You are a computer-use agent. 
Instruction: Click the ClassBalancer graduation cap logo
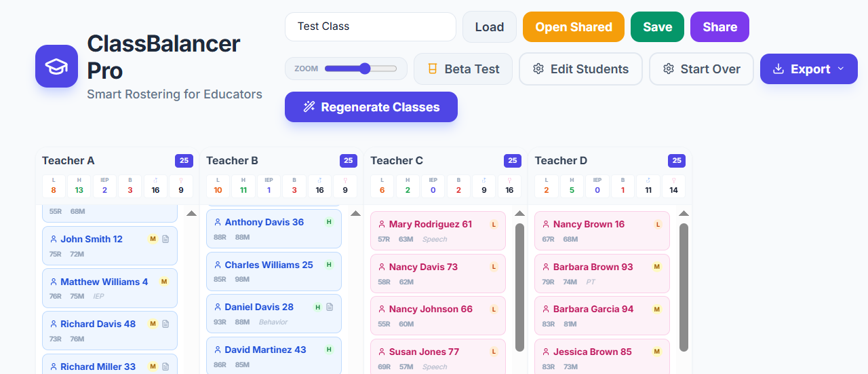point(57,67)
